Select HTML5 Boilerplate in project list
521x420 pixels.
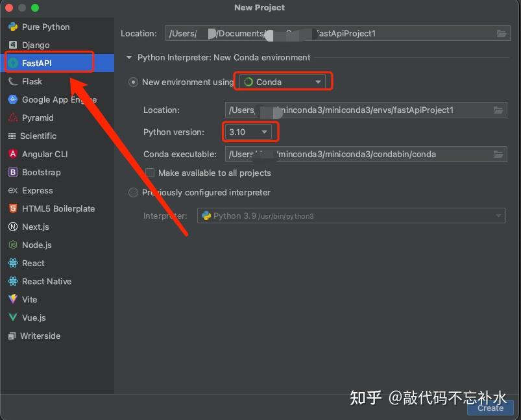tap(57, 208)
